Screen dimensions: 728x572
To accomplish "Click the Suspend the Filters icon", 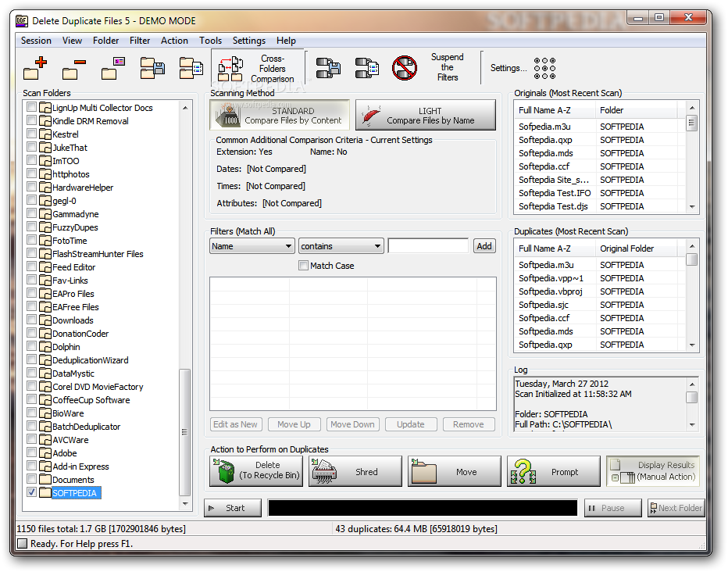I will pyautogui.click(x=405, y=68).
